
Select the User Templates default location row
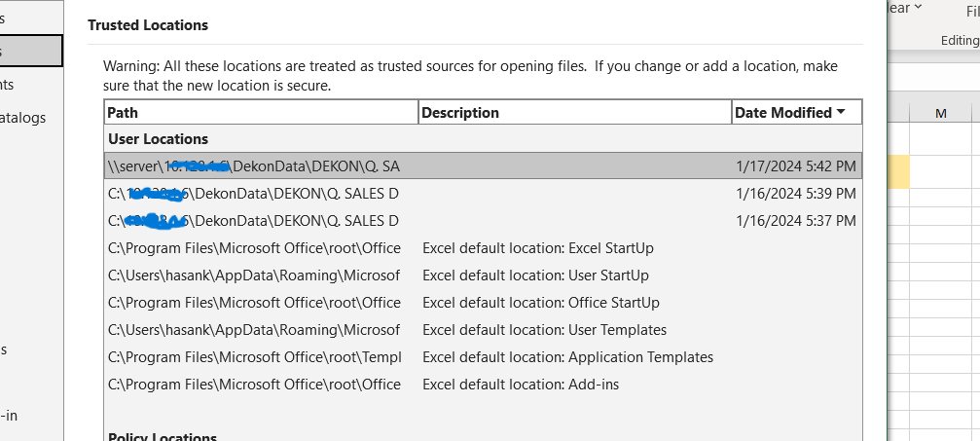[x=483, y=330]
